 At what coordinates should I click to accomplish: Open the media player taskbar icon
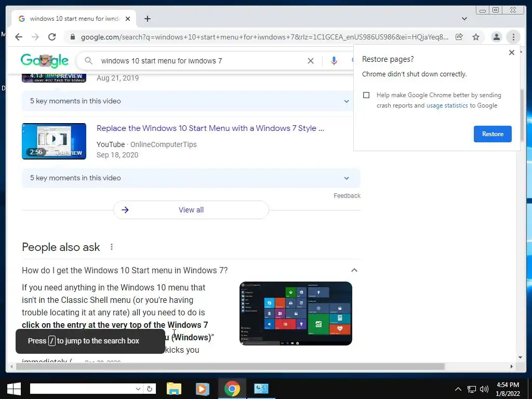202,389
